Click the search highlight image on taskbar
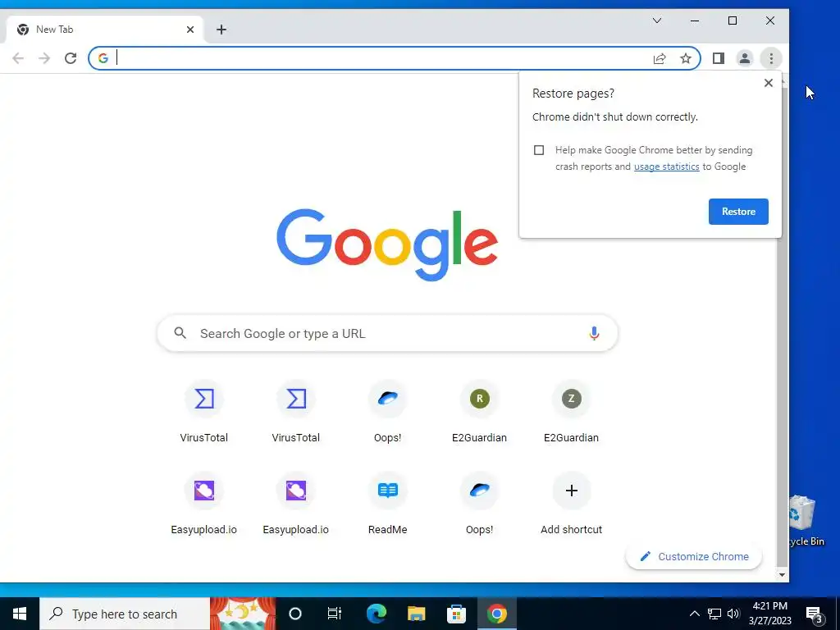Screen dimensions: 840x630 [243, 614]
